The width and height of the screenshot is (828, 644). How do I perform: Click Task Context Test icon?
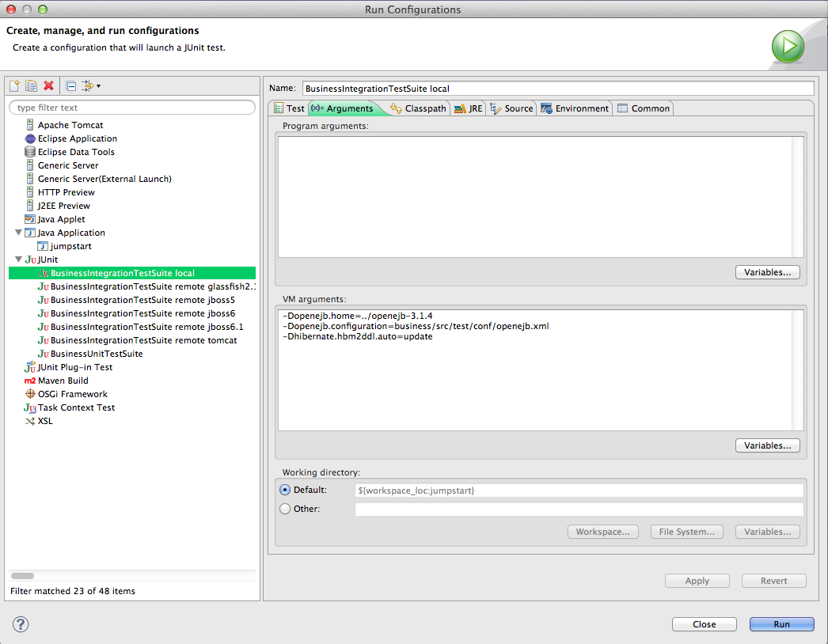point(30,407)
